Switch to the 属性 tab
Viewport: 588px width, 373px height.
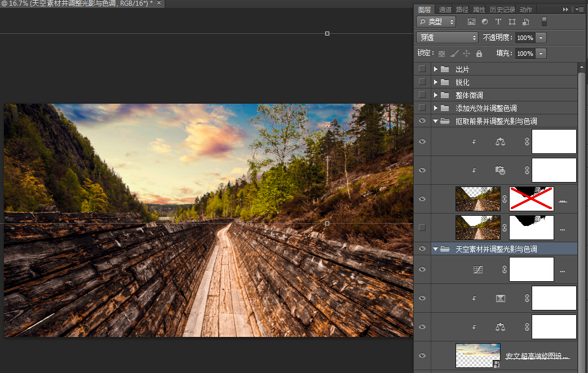pyautogui.click(x=479, y=10)
